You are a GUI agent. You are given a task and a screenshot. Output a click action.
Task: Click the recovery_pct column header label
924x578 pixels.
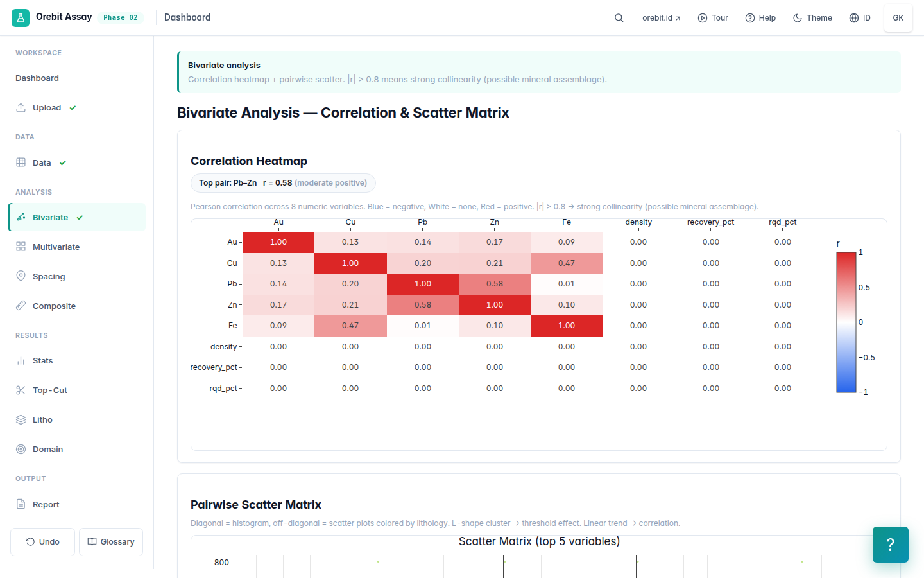coord(710,222)
